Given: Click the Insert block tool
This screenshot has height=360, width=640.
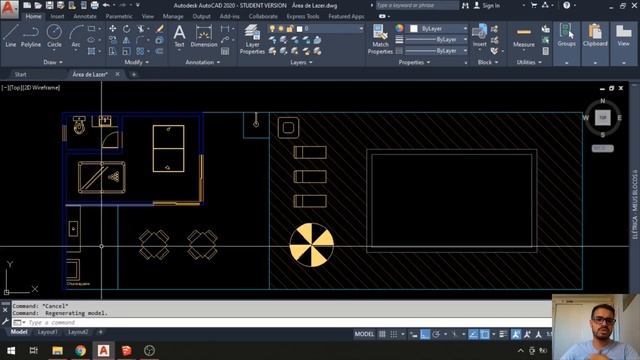Looking at the screenshot, I should pos(480,36).
